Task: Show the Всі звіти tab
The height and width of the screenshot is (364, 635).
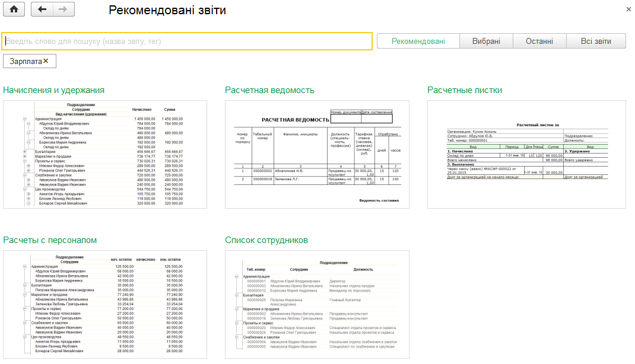Action: pyautogui.click(x=596, y=41)
